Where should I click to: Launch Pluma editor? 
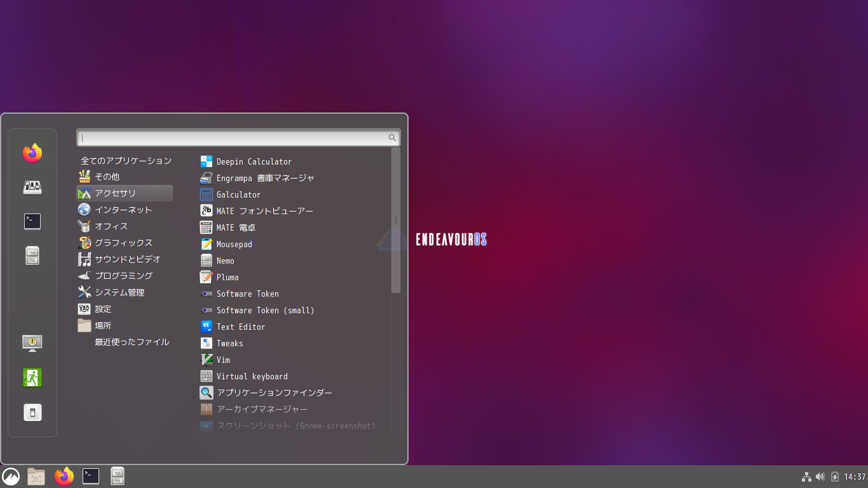tap(219, 277)
